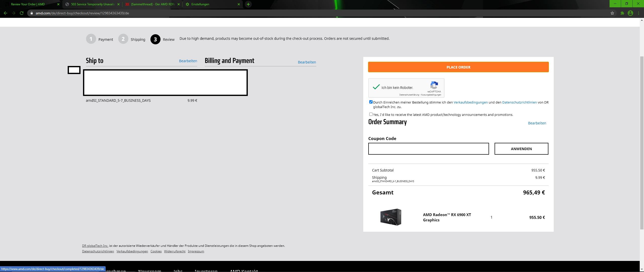Viewport: 644px width, 272px height.
Task: Open the footer Widerrufsrecht link
Action: (175, 251)
